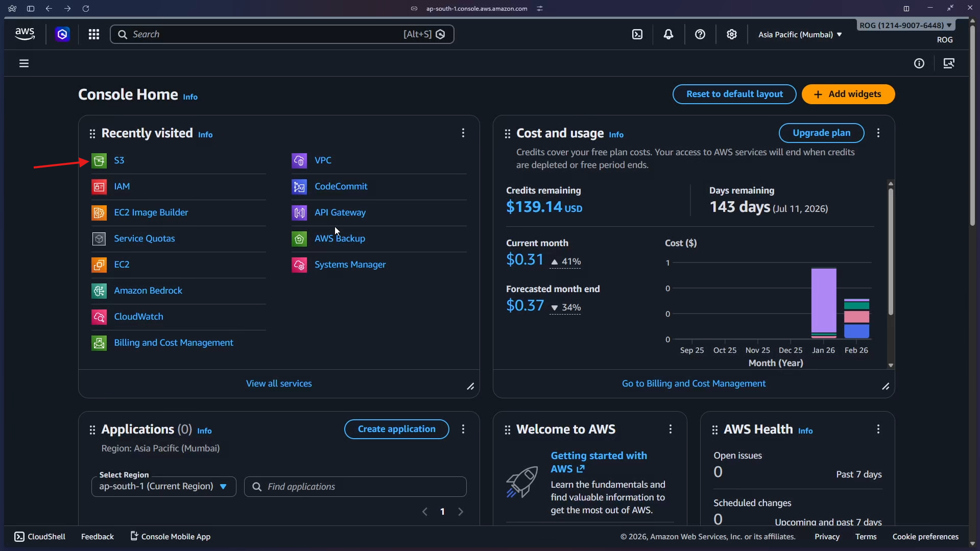Open the notifications bell
Screen dimensions: 980x551
tap(668, 34)
